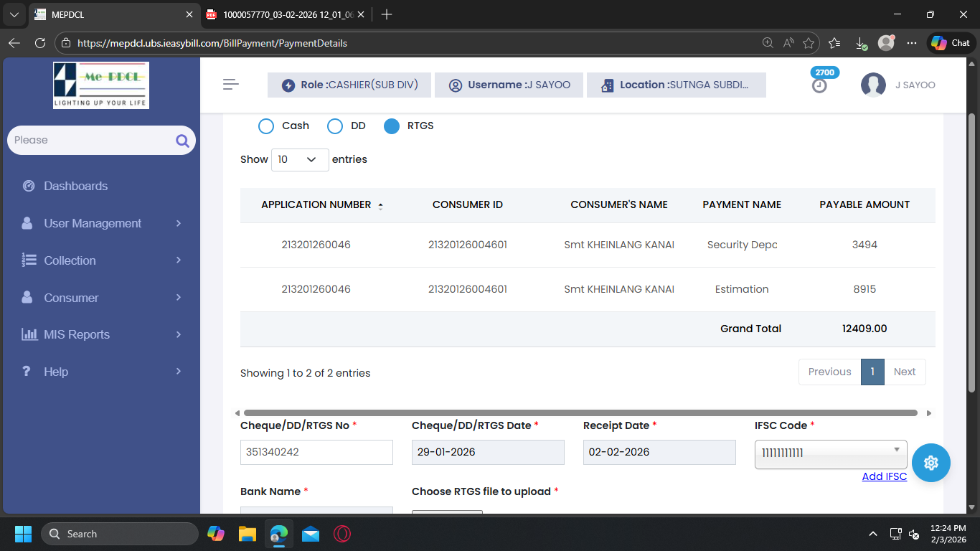Click the hamburger menu toggle icon
This screenshot has width=980, height=551.
pos(230,85)
